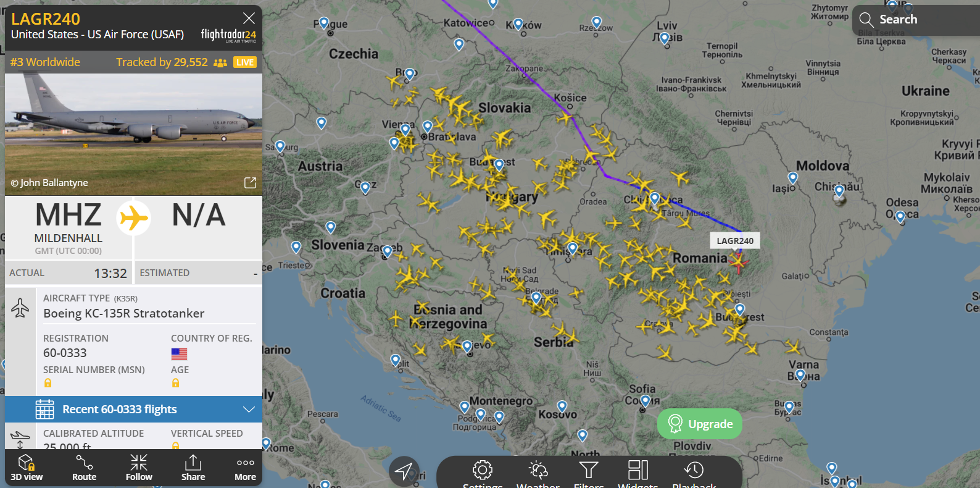
Task: Click the Belgrade airport pin
Action: coord(536,298)
